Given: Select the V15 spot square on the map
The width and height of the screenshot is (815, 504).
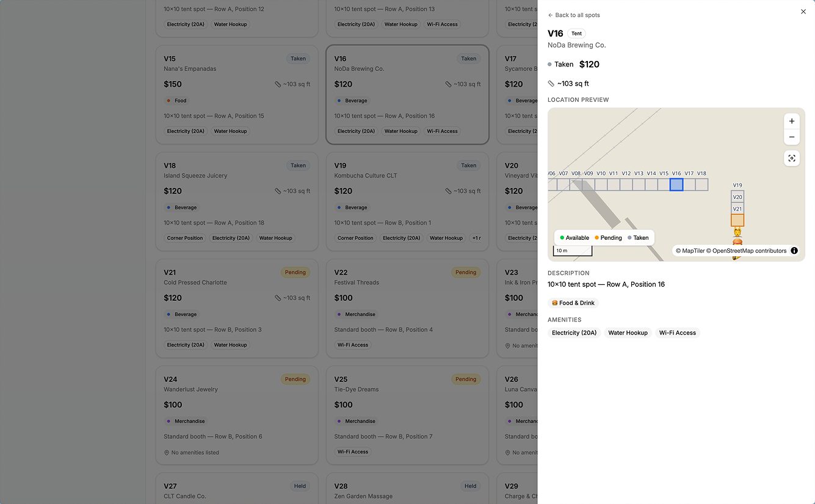Looking at the screenshot, I should pos(664,184).
